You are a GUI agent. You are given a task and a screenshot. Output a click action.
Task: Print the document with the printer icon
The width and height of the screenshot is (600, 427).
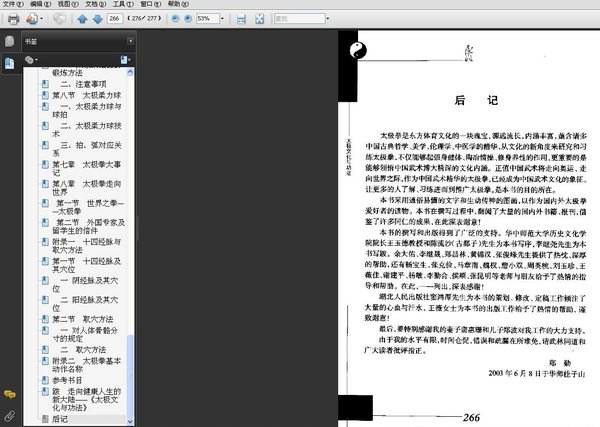(13, 19)
